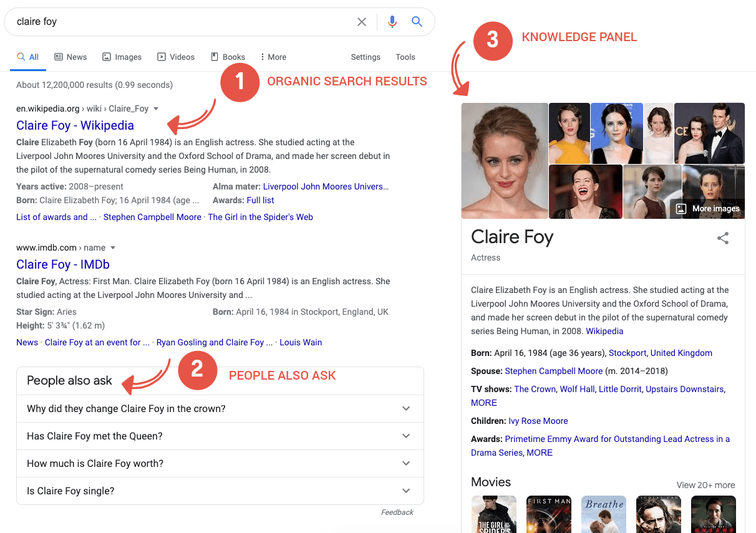
Task: Open Upstairs Downstairs TV show link
Action: pos(685,389)
